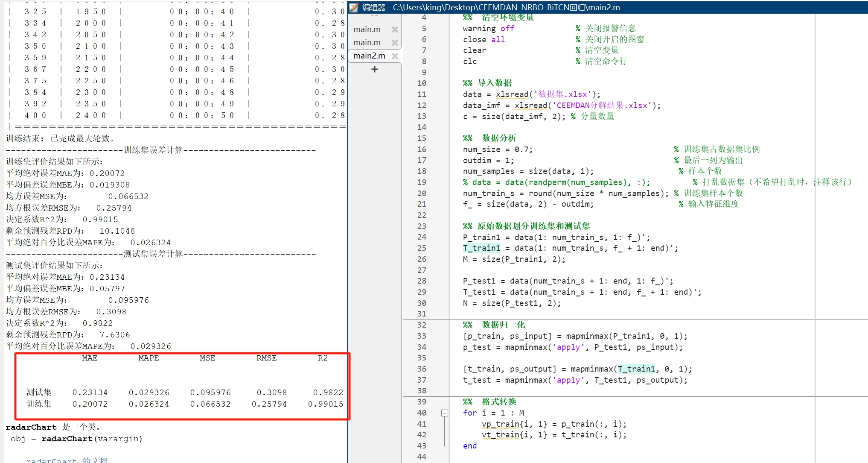Click 'end' keyword closing the for loop
This screenshot has height=463, width=868.
pos(470,446)
